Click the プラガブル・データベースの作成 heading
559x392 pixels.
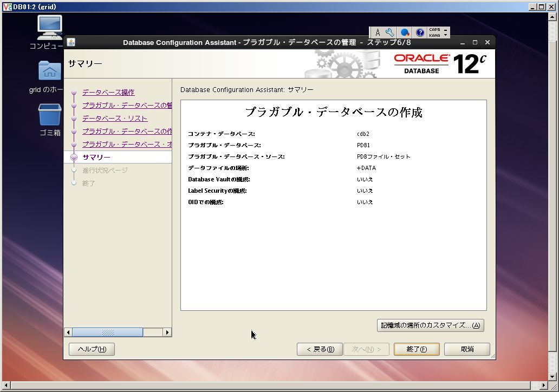click(334, 112)
